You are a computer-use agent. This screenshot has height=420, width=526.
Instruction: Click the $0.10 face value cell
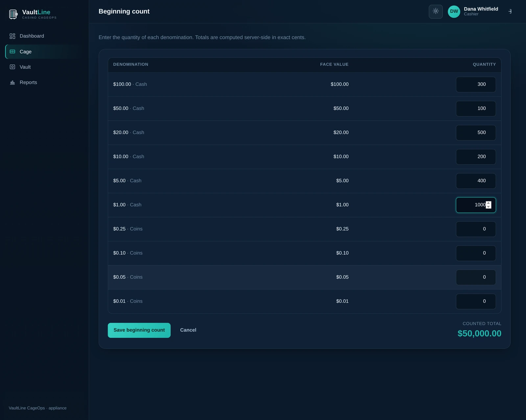point(342,253)
